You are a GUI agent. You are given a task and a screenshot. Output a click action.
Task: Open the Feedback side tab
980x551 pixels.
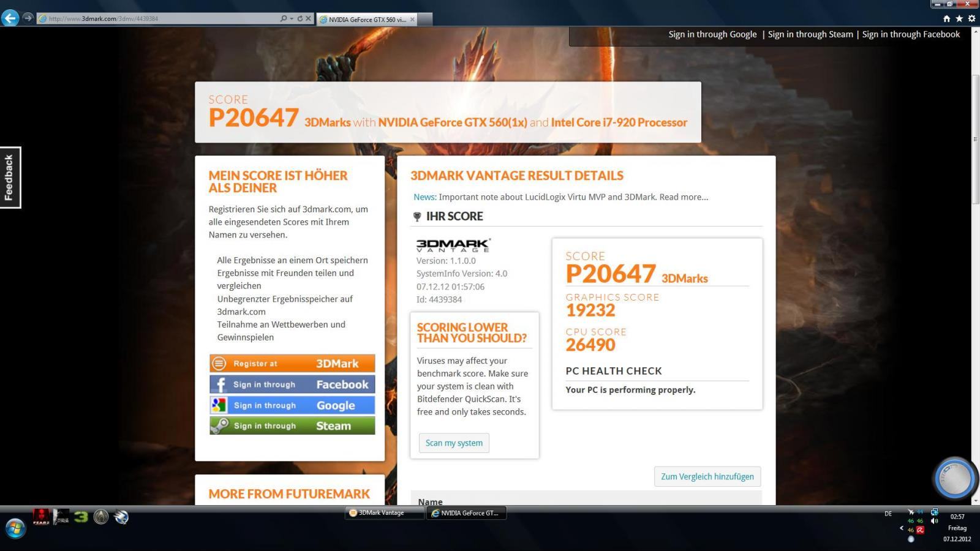(x=10, y=178)
